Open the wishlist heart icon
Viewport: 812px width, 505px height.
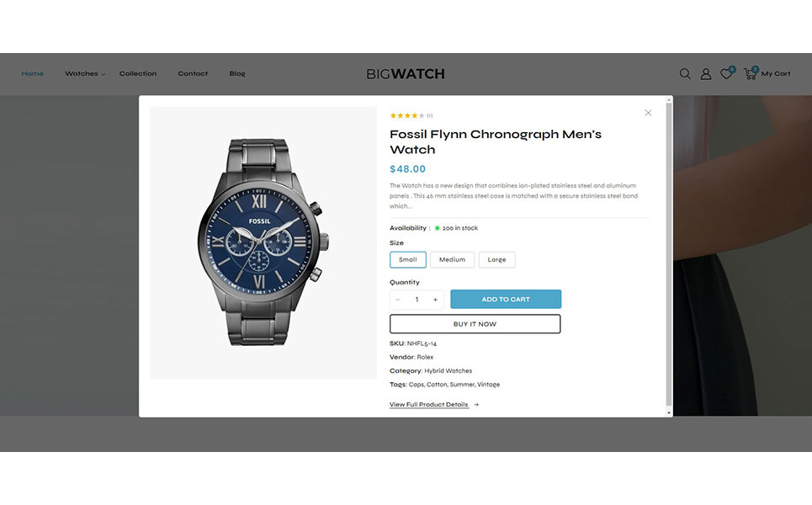click(726, 74)
